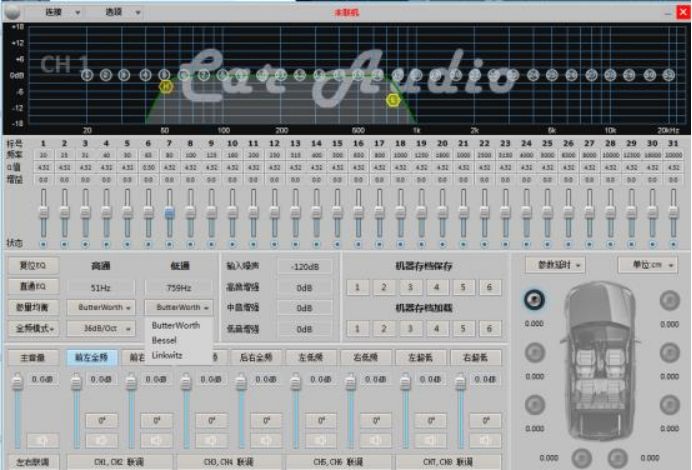The height and width of the screenshot is (470, 692).
Task: Click the 主音量 master volume slider handle
Action: tap(17, 382)
